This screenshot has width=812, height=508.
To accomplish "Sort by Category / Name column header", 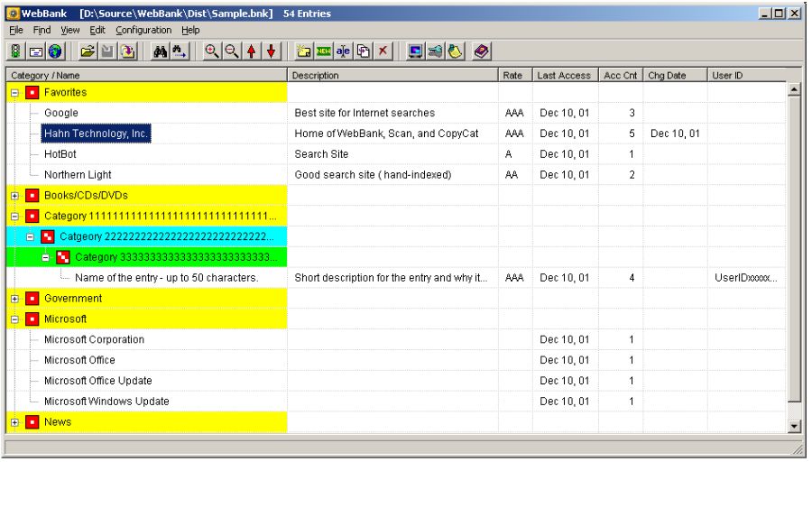I will pyautogui.click(x=146, y=75).
